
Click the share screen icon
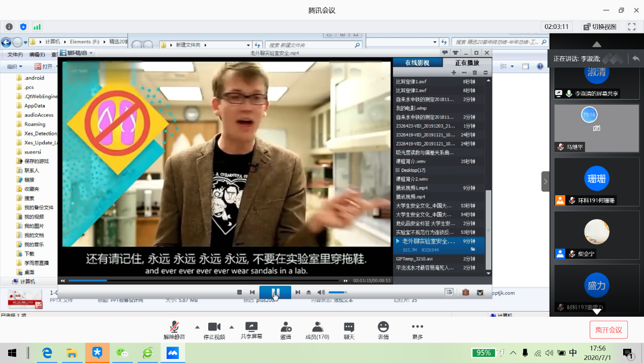(x=251, y=327)
